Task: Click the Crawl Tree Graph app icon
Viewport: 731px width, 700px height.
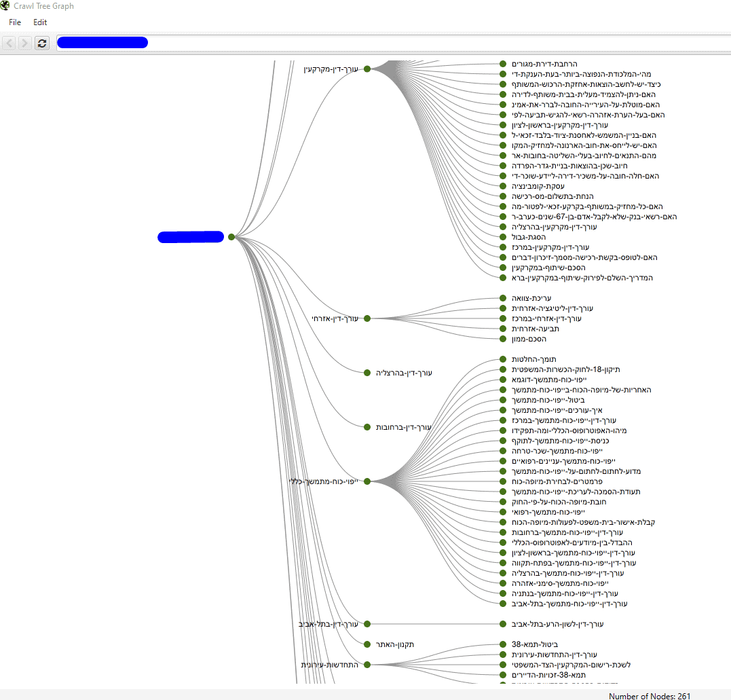Action: (x=5, y=6)
